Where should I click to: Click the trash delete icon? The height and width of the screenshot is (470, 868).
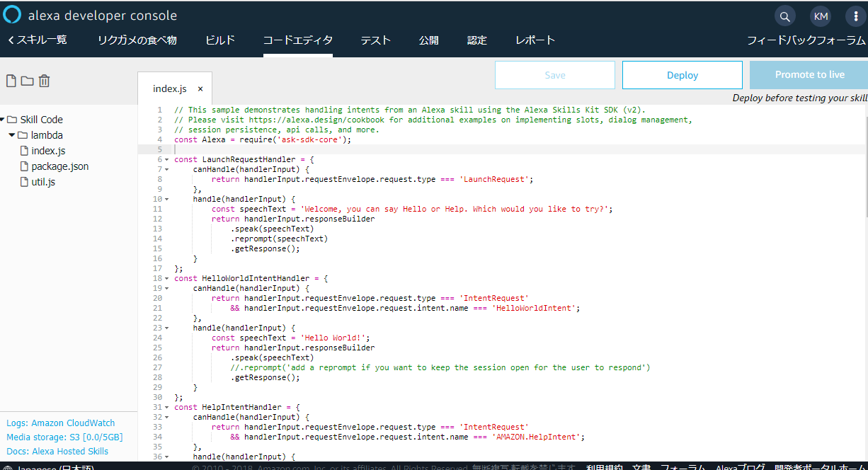coord(44,81)
